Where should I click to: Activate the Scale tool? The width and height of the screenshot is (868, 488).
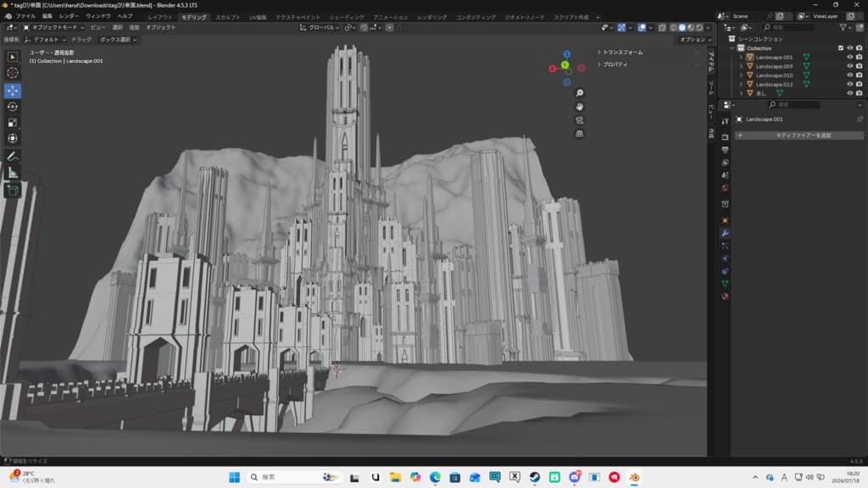coord(12,122)
